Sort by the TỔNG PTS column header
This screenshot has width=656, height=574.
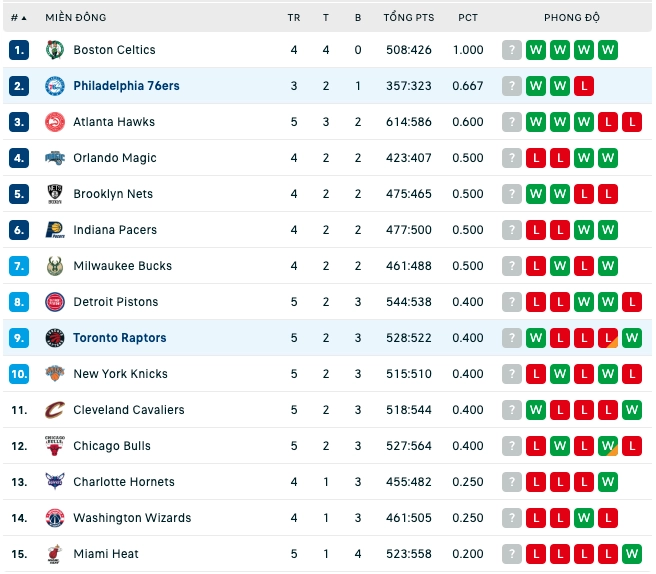pyautogui.click(x=409, y=18)
